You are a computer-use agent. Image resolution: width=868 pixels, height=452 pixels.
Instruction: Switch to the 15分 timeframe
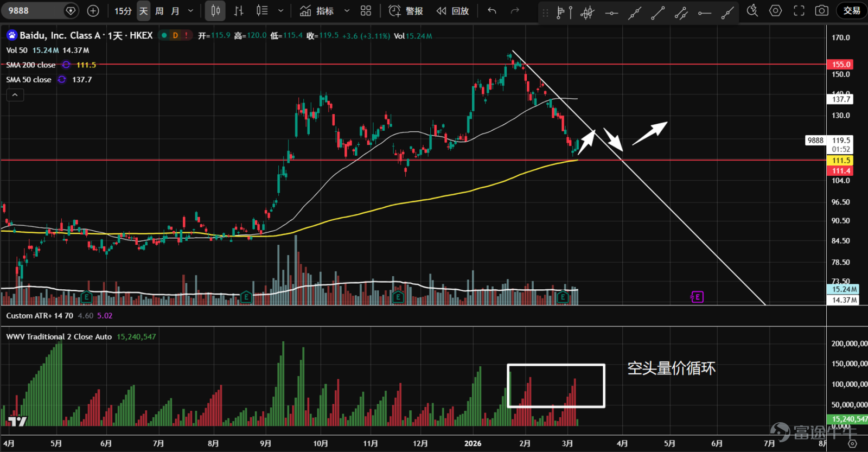(123, 11)
